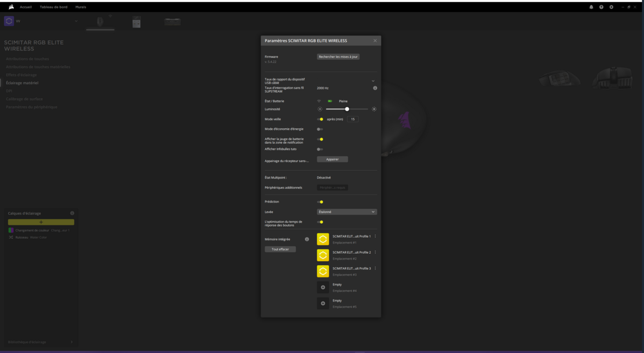Close the Paramètres SCIMITAR dialog
The width and height of the screenshot is (644, 353).
pos(375,41)
